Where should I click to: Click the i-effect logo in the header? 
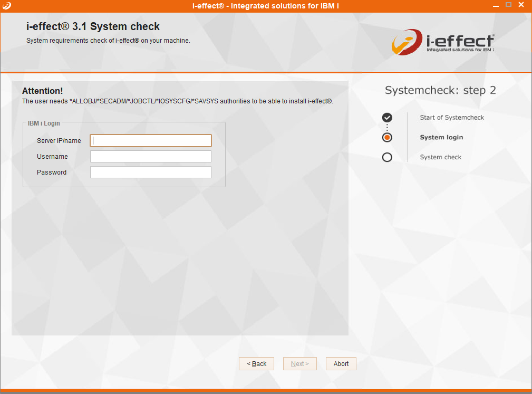click(443, 43)
